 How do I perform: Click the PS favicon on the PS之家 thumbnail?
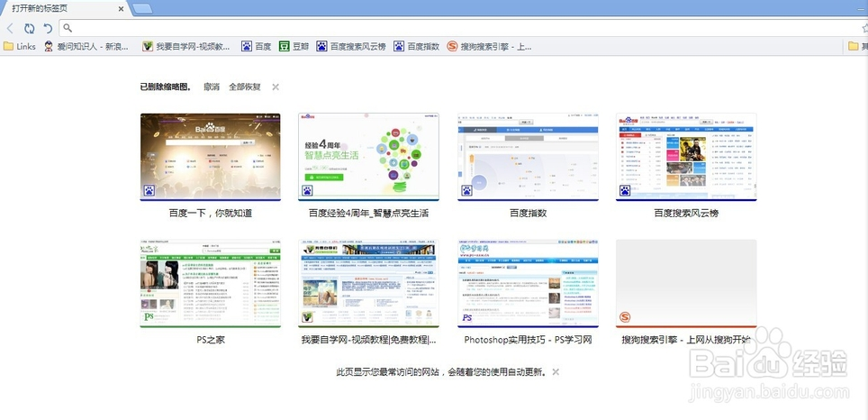pos(149,317)
